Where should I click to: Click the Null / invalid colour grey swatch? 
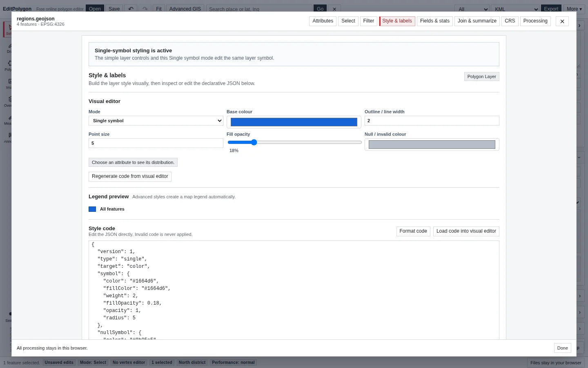432,144
